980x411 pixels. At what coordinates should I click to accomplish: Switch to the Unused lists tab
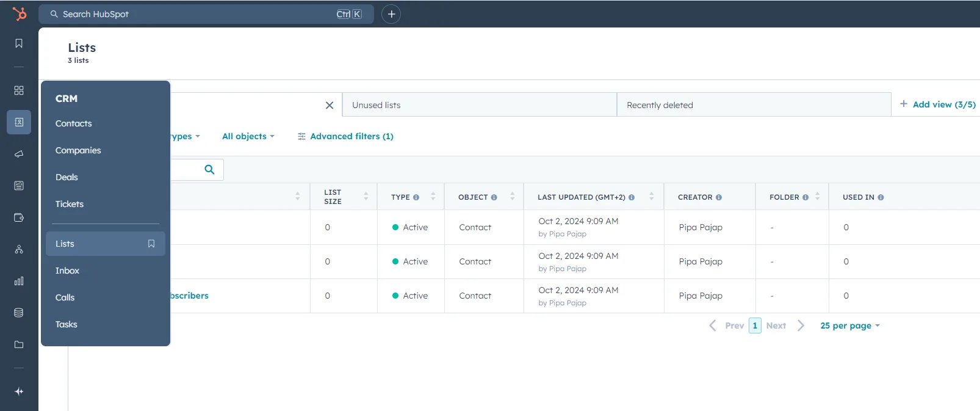(x=480, y=105)
